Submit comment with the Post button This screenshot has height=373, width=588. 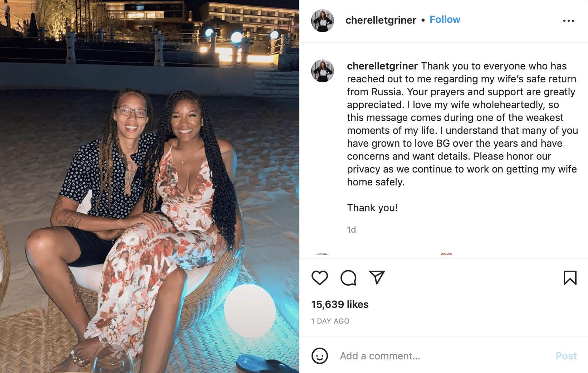[x=566, y=356]
